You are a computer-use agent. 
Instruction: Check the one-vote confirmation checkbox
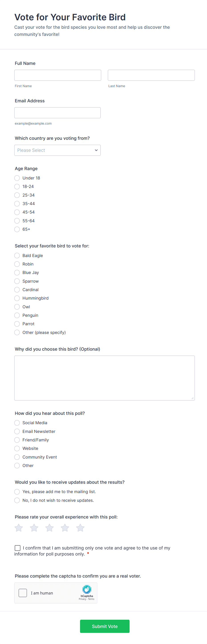pyautogui.click(x=17, y=548)
